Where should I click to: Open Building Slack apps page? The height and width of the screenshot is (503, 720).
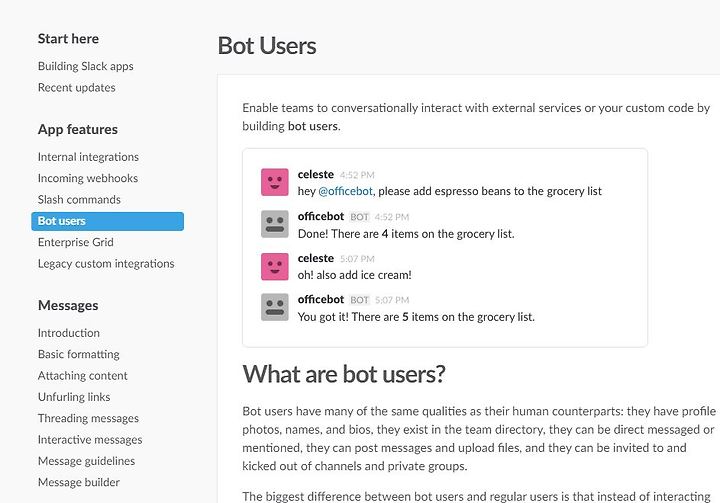coord(86,66)
